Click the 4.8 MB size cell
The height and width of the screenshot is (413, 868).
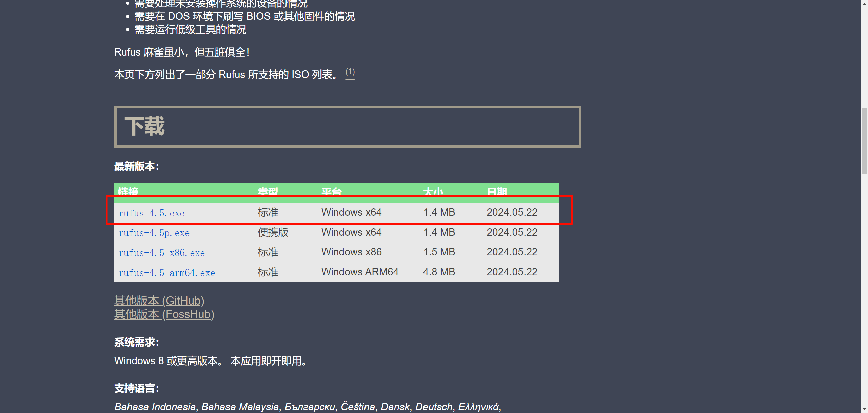coord(439,272)
